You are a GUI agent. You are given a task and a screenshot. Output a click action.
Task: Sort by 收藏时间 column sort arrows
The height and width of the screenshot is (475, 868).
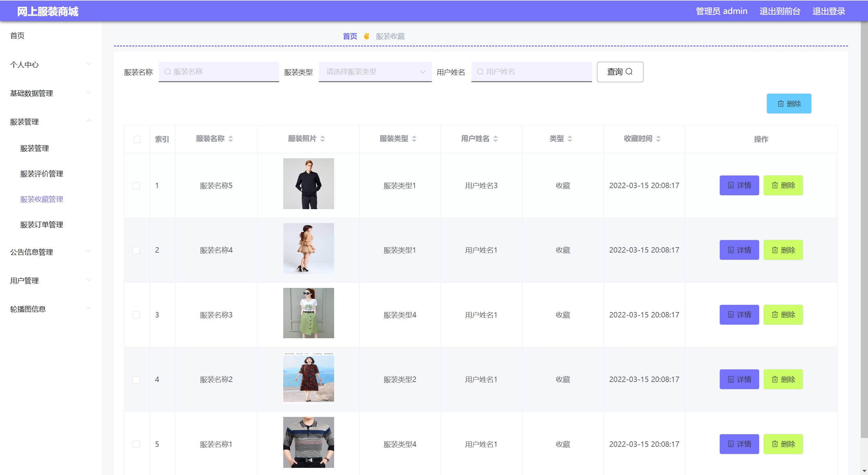click(658, 139)
